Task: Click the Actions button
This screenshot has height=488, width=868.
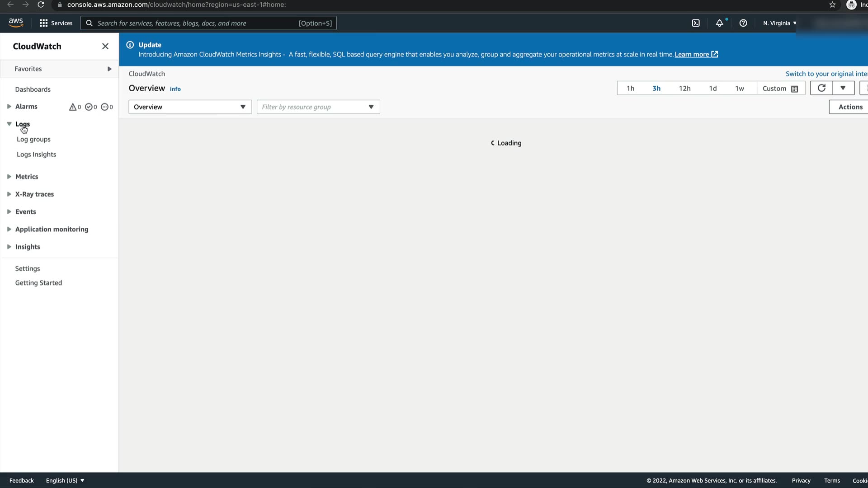Action: coord(850,107)
